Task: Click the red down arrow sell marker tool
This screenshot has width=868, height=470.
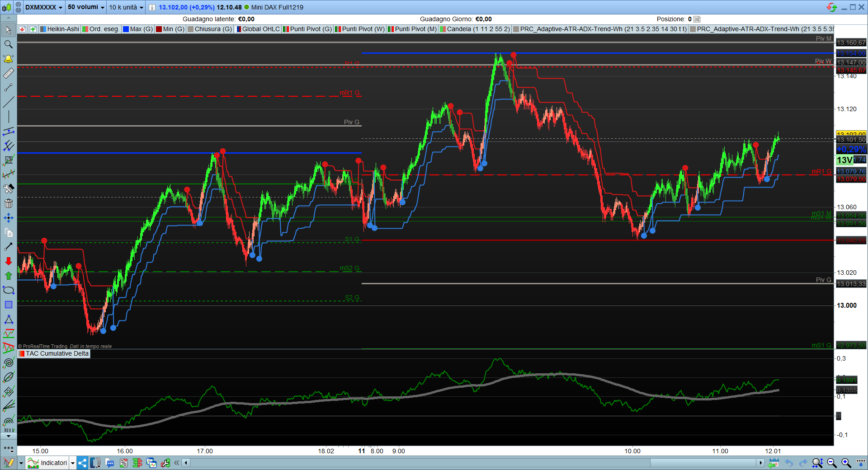Action: (x=8, y=261)
